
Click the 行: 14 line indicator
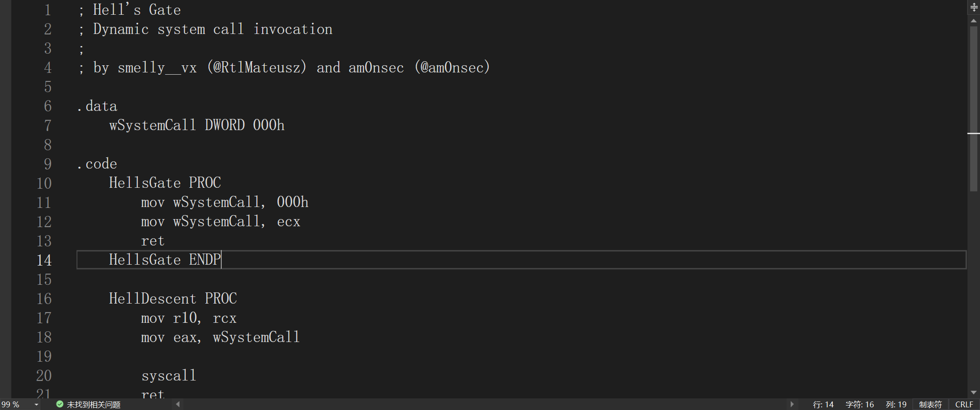(x=823, y=405)
